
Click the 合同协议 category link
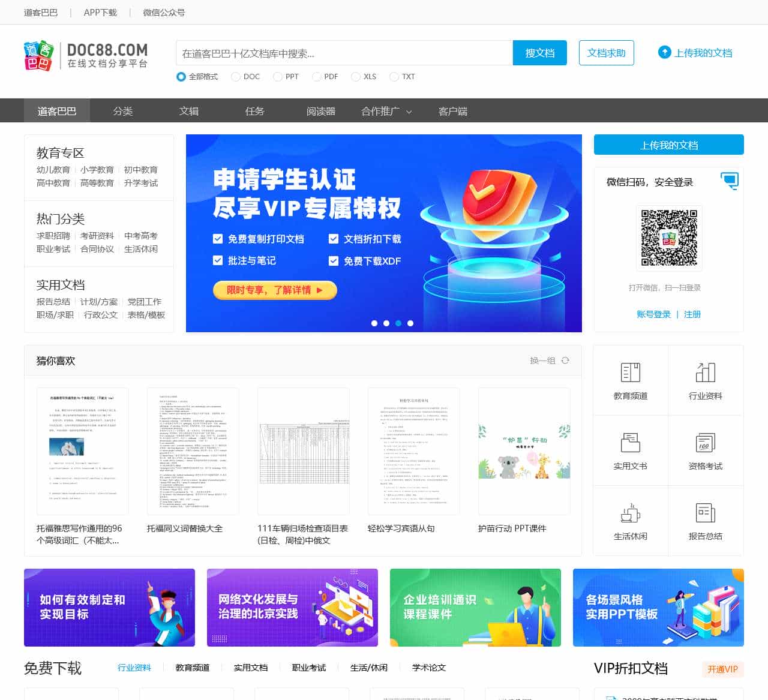(97, 249)
